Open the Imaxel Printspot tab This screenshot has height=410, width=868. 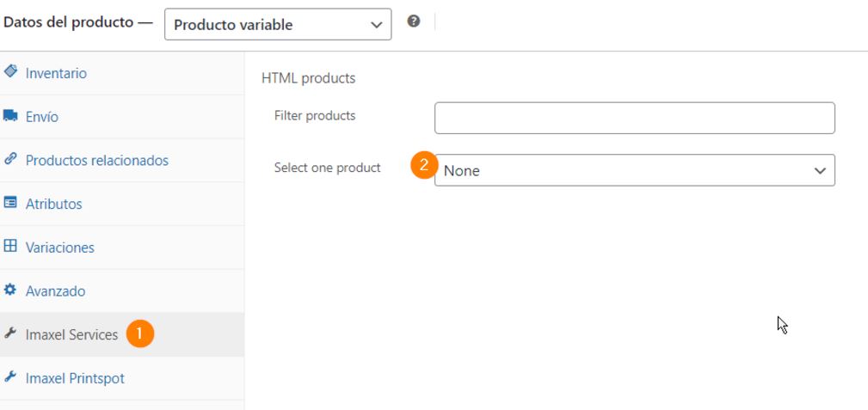pyautogui.click(x=75, y=378)
